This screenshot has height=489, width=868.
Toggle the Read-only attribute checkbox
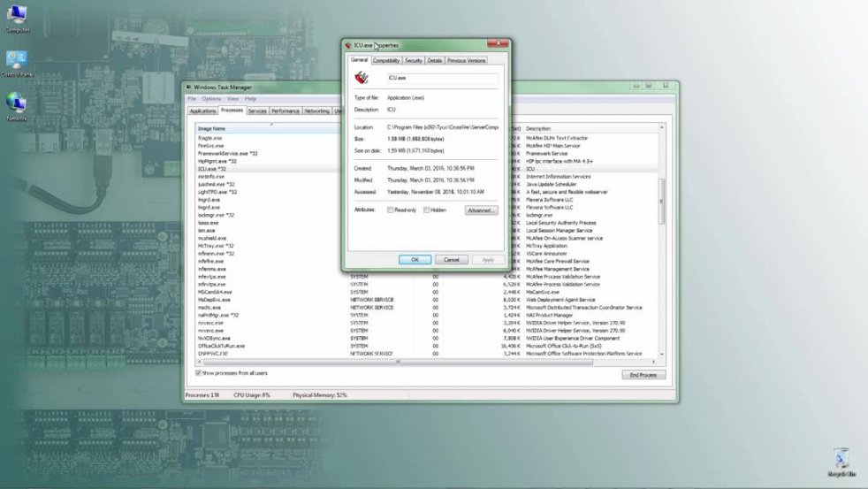coord(391,210)
